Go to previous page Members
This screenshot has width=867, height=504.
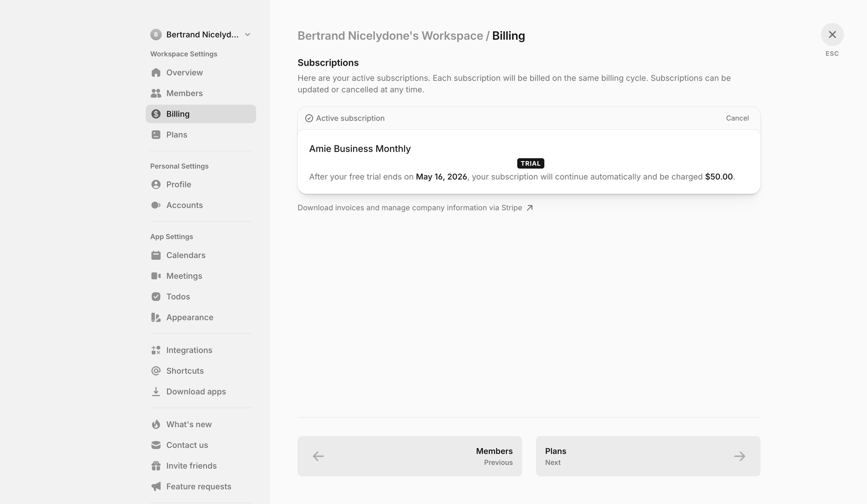coord(410,456)
